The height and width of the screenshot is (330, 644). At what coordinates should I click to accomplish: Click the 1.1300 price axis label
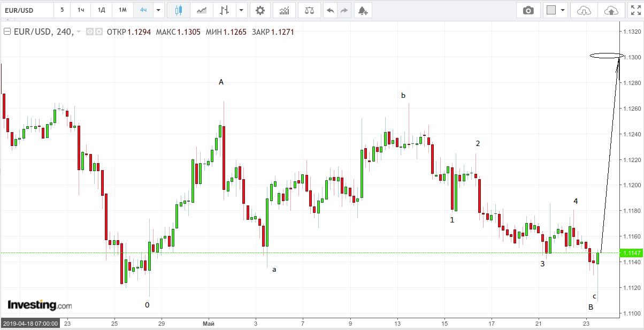click(631, 57)
